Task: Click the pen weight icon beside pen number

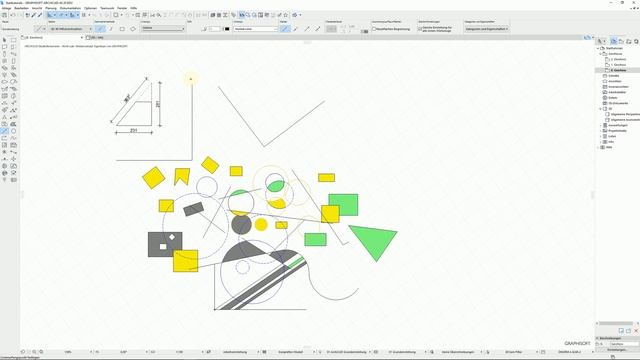Action: pyautogui.click(x=204, y=29)
